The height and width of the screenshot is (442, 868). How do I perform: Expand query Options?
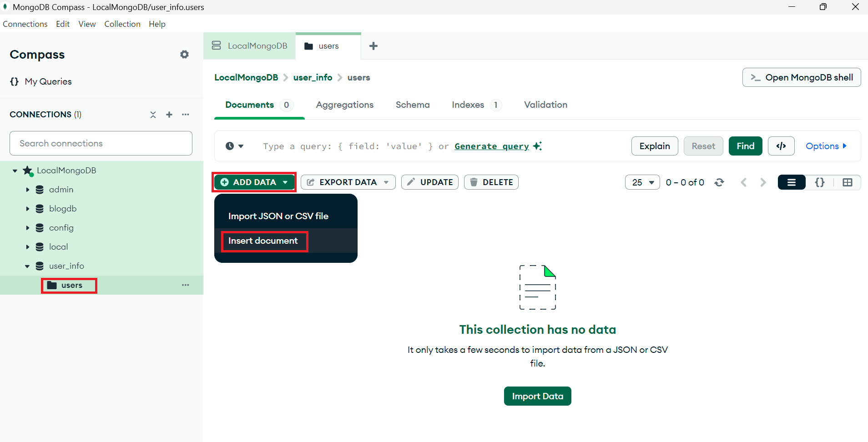coord(826,146)
